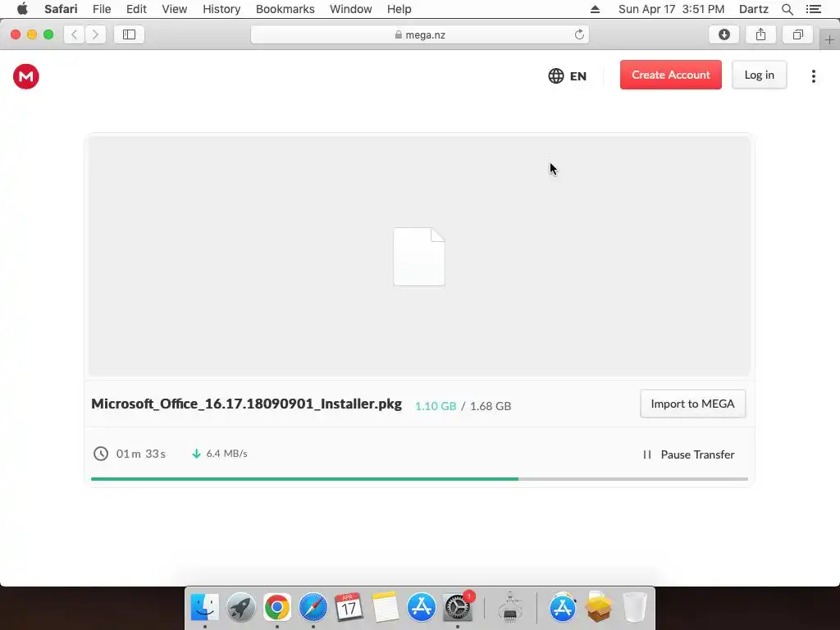Open the Apple menu
The height and width of the screenshot is (630, 840).
[22, 9]
